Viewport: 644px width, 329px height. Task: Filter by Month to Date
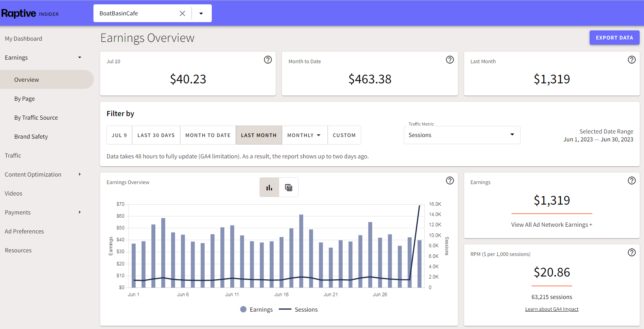click(208, 135)
